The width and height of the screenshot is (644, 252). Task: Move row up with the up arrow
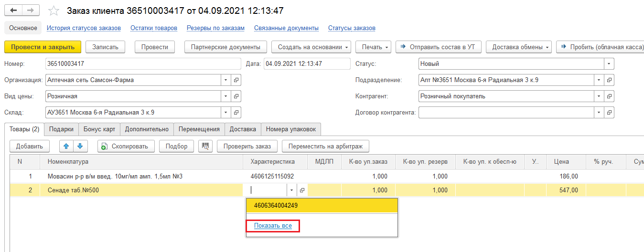pyautogui.click(x=66, y=146)
